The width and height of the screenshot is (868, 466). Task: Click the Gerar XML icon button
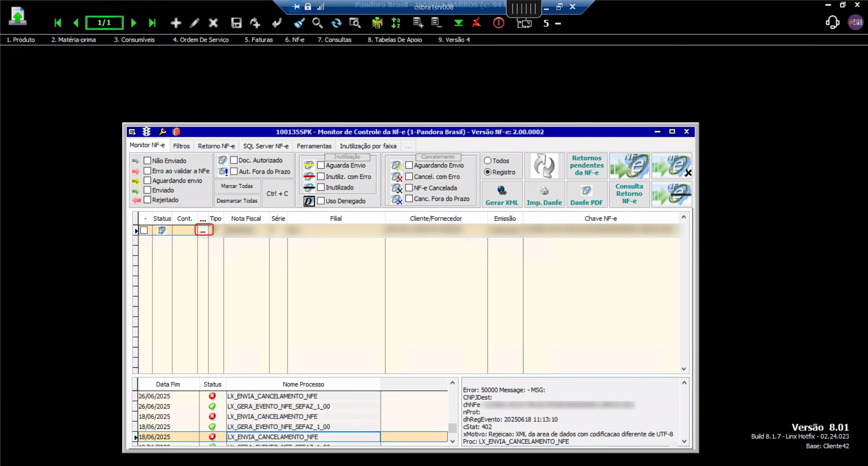pos(502,194)
